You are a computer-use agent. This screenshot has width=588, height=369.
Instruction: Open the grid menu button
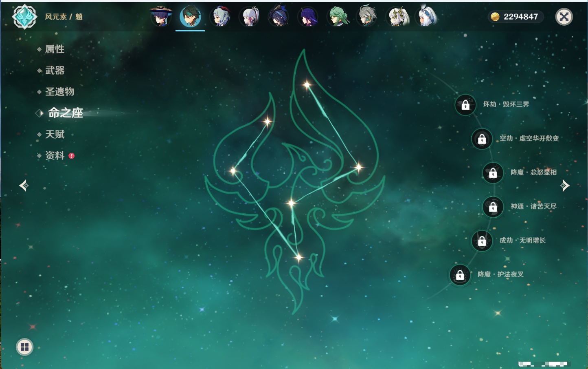24,347
